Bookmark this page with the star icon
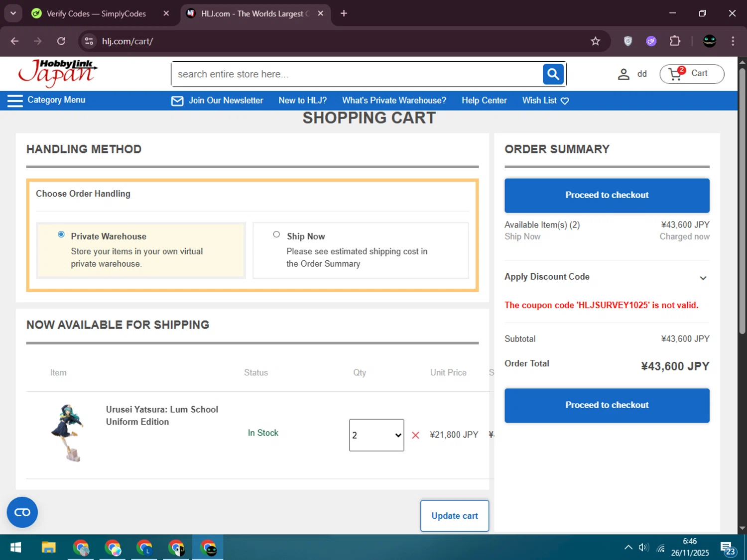 (595, 41)
